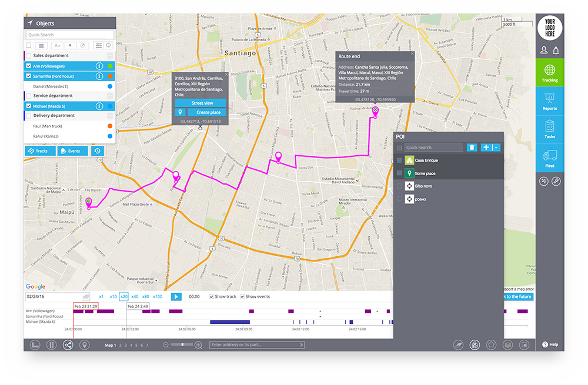Click the Tracks button

(40, 151)
